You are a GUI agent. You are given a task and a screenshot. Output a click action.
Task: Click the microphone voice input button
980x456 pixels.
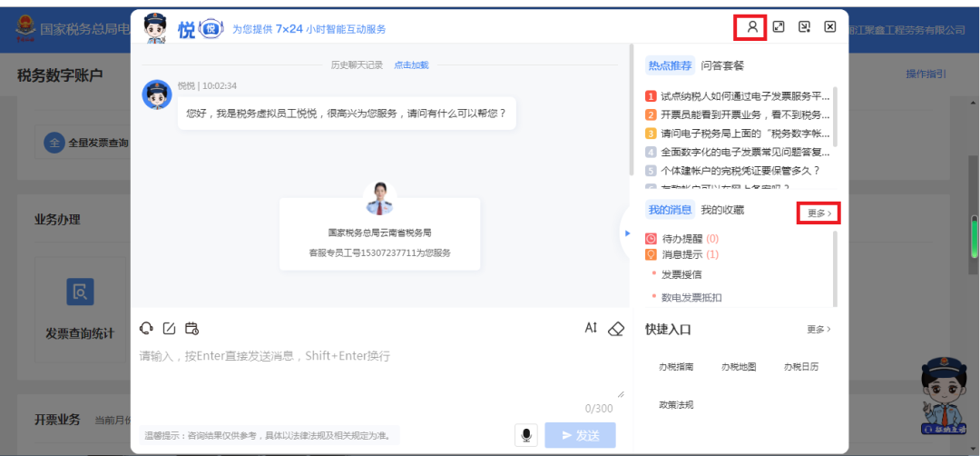526,435
